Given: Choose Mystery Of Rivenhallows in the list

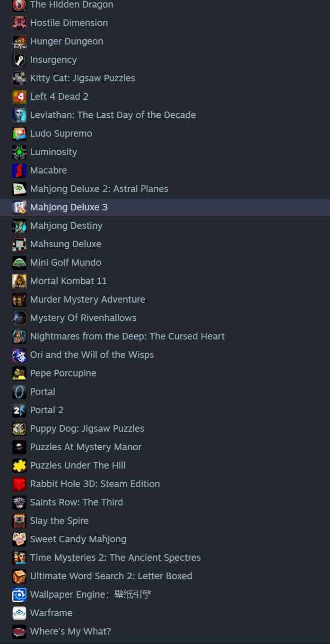Looking at the screenshot, I should click(83, 318).
